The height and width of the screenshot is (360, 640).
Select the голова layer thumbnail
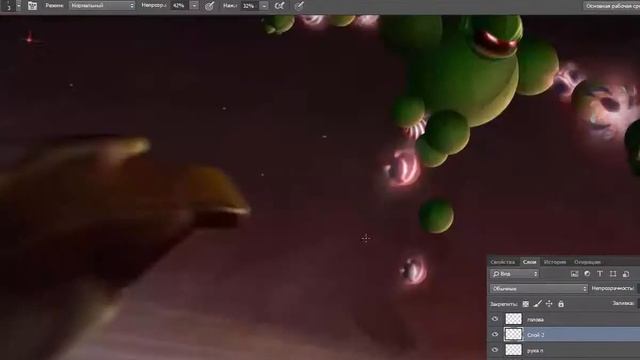pos(513,319)
